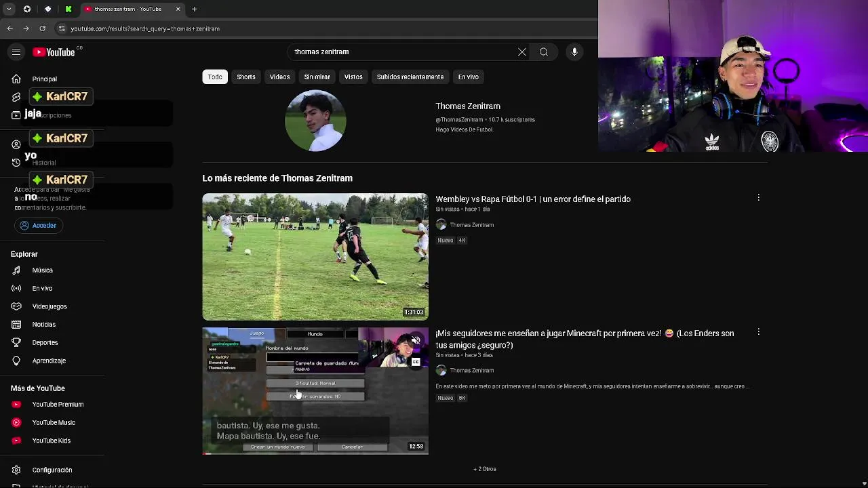868x488 pixels.
Task: Click the '1:31:03' duration badge
Action: 414,312
